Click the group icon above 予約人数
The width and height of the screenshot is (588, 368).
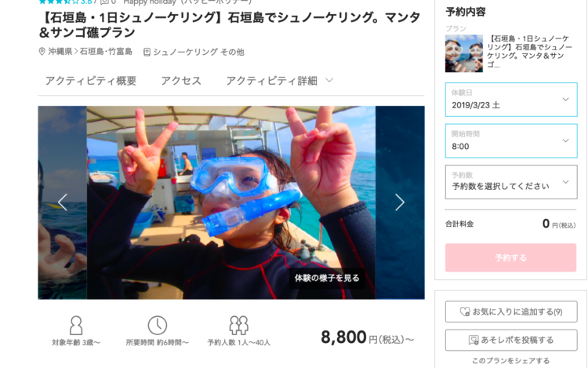point(238,325)
